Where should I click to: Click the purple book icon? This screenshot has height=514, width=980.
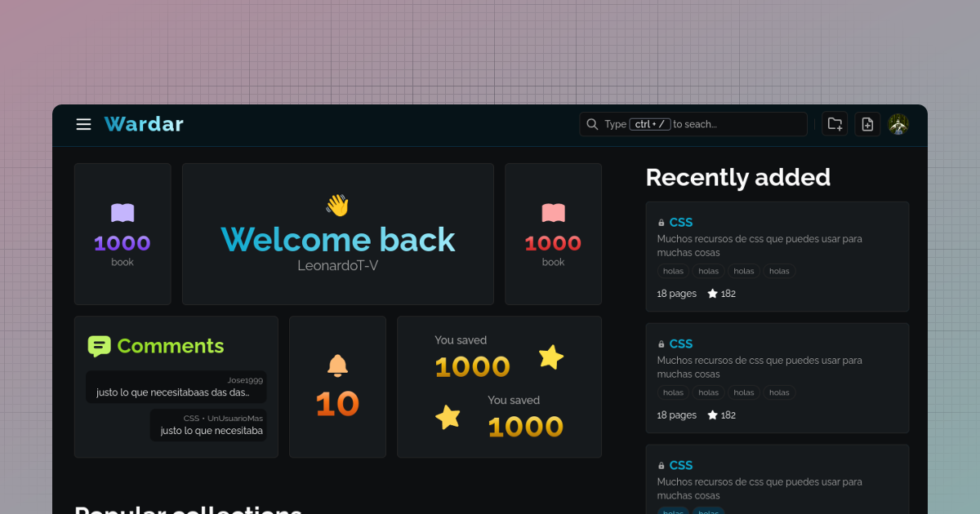click(122, 214)
